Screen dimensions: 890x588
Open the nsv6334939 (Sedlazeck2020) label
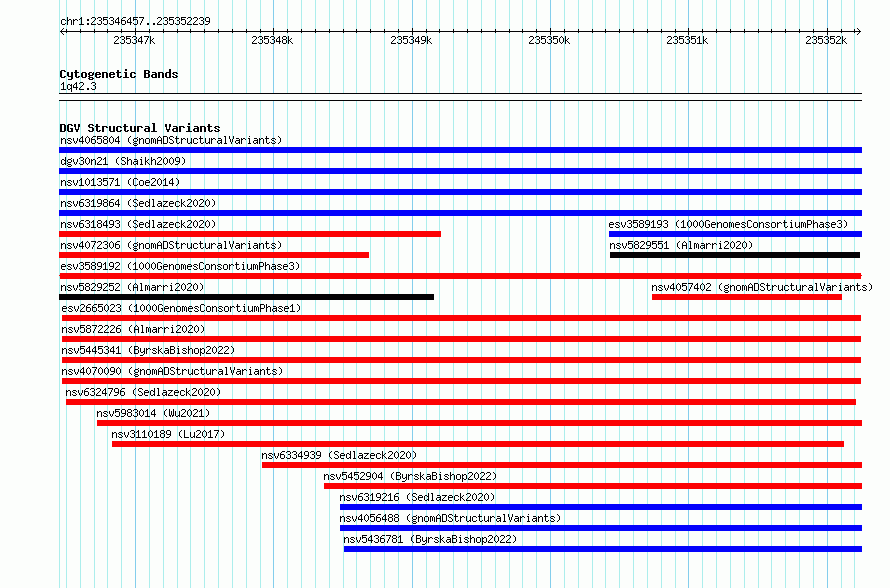click(x=339, y=455)
